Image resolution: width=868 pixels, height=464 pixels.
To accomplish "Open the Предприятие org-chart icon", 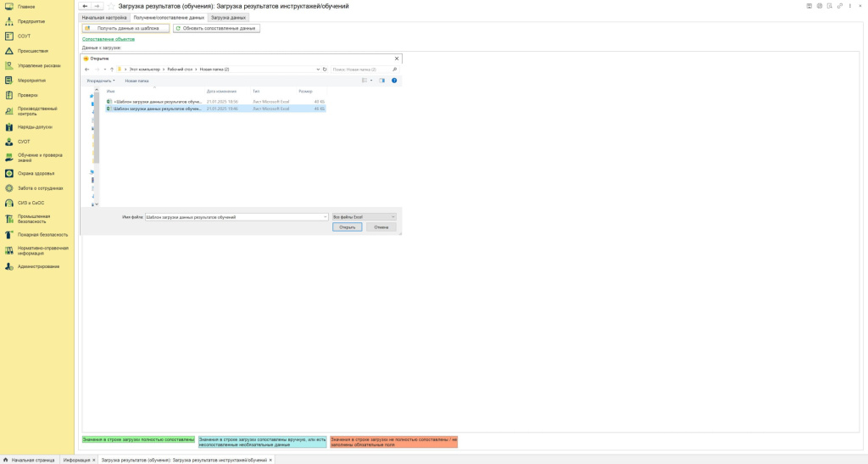I will [8, 21].
